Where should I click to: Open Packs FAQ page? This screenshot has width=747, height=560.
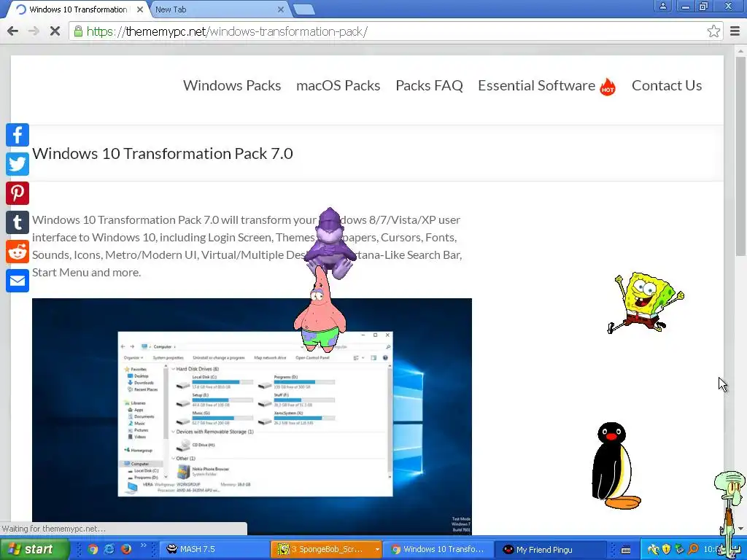(429, 86)
